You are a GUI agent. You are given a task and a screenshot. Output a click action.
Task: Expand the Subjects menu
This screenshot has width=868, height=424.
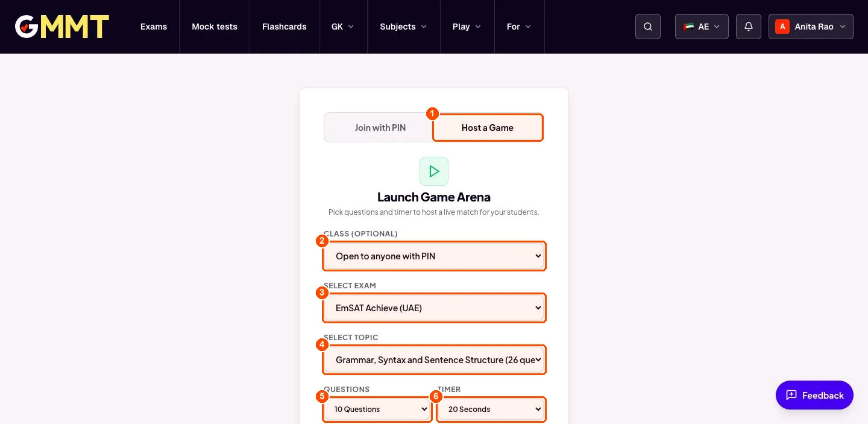click(x=403, y=27)
